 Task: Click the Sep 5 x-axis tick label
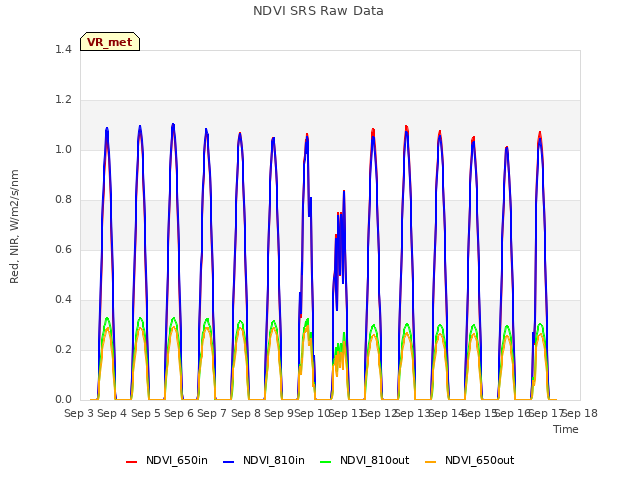point(145,413)
